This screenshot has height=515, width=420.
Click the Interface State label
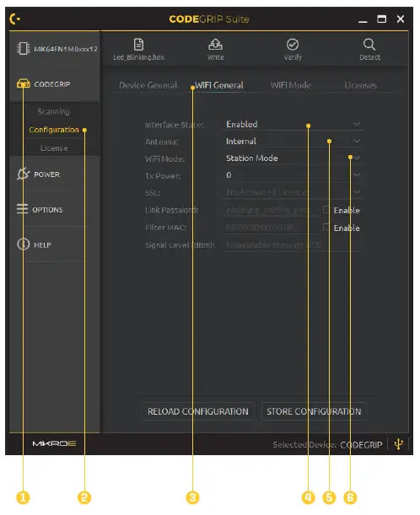click(175, 125)
